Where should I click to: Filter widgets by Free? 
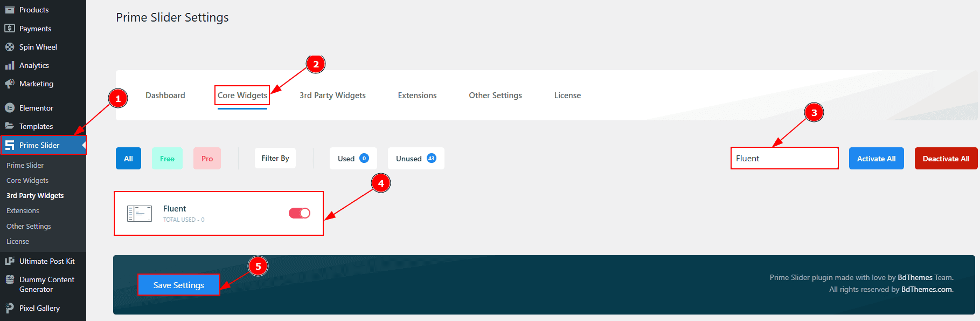[x=167, y=159]
